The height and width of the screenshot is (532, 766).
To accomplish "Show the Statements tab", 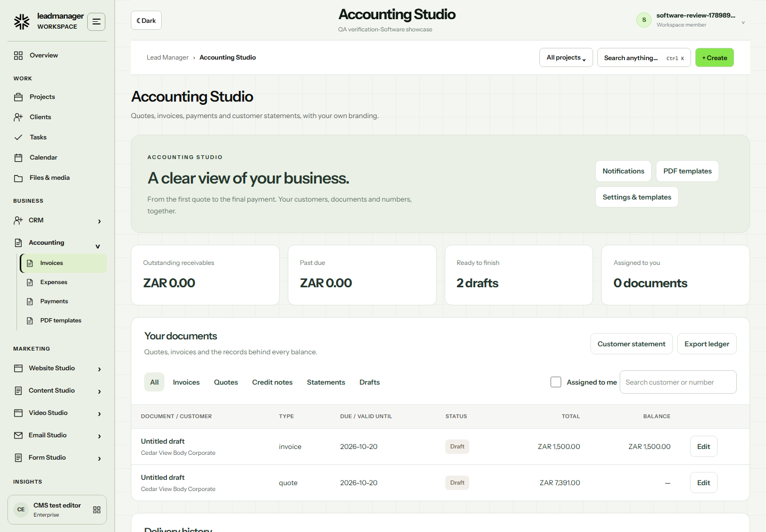I will (326, 382).
